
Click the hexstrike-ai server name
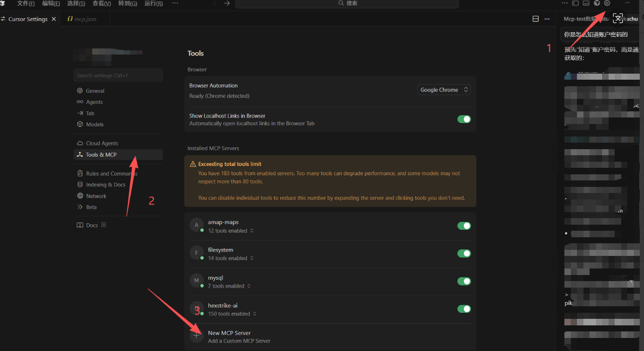[223, 305]
